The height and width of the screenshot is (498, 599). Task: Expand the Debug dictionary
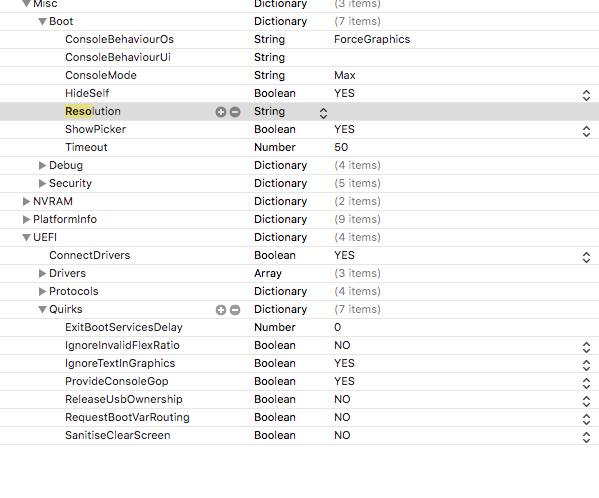(42, 165)
